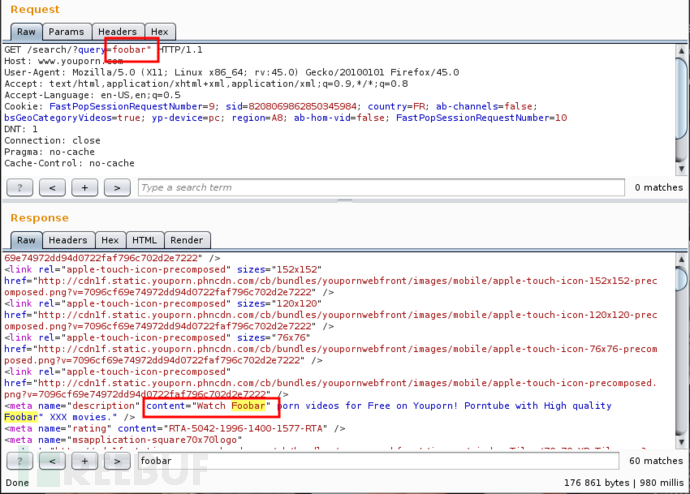The image size is (690, 494).
Task: Click the response search options '+' button
Action: [84, 461]
